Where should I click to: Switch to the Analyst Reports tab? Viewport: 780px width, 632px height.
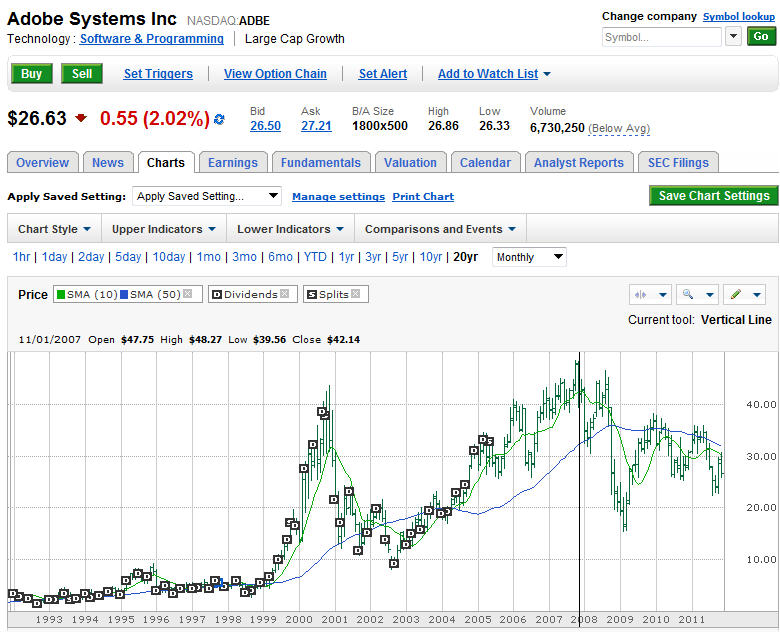579,163
